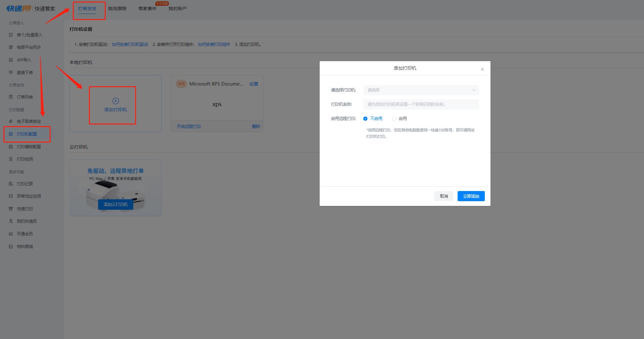Click the 添加打印机 card label

click(116, 110)
